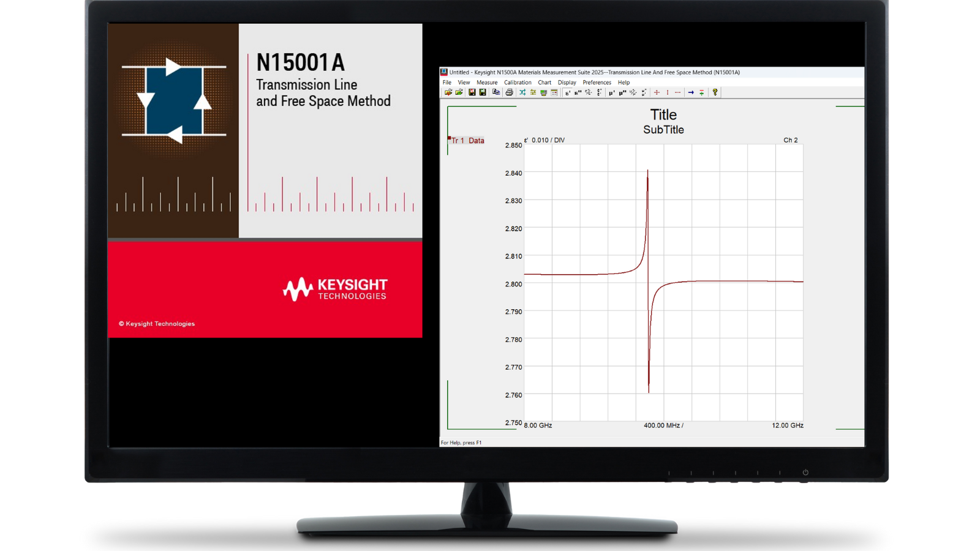
Task: Click the red horizontal marker icon
Action: pos(678,92)
